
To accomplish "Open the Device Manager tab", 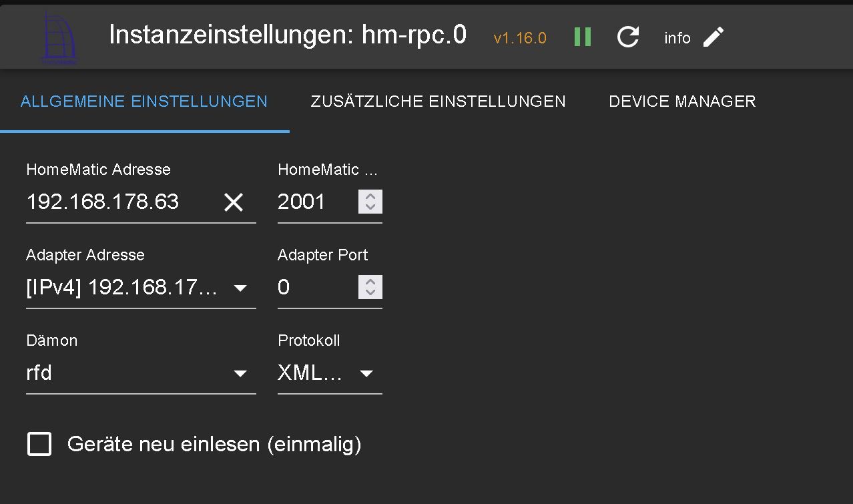I will pos(682,101).
